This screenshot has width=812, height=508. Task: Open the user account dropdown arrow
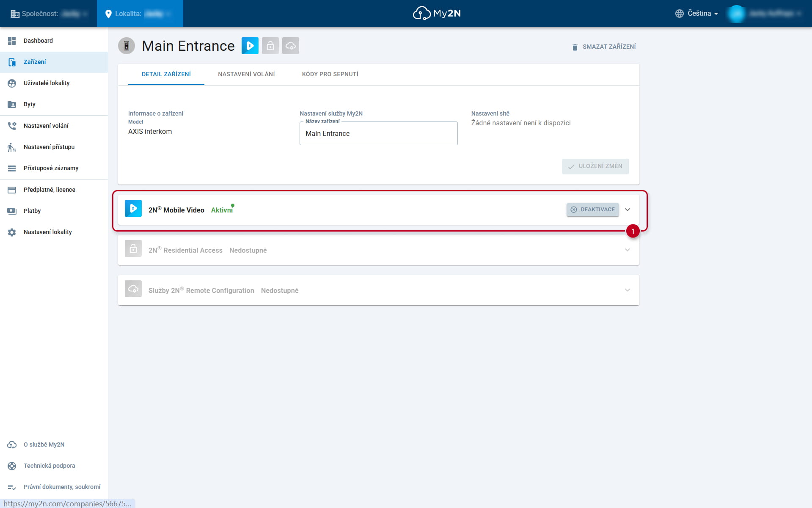799,14
